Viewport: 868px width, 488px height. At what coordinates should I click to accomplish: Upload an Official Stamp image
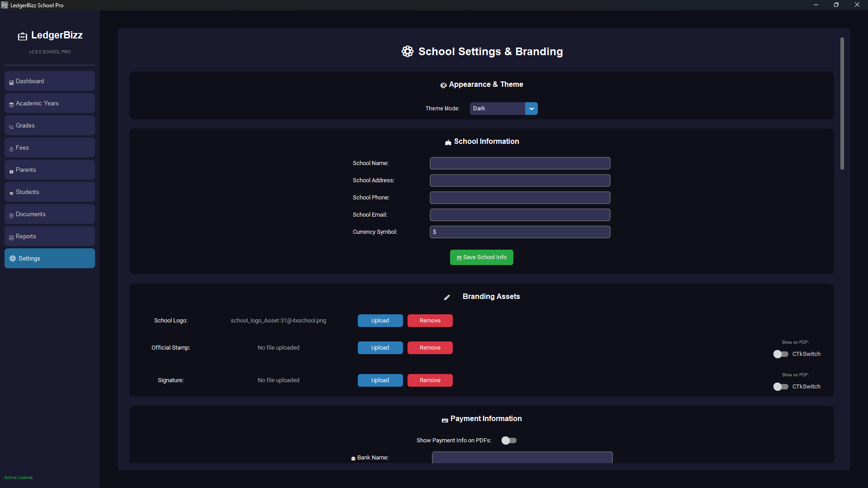(x=380, y=348)
